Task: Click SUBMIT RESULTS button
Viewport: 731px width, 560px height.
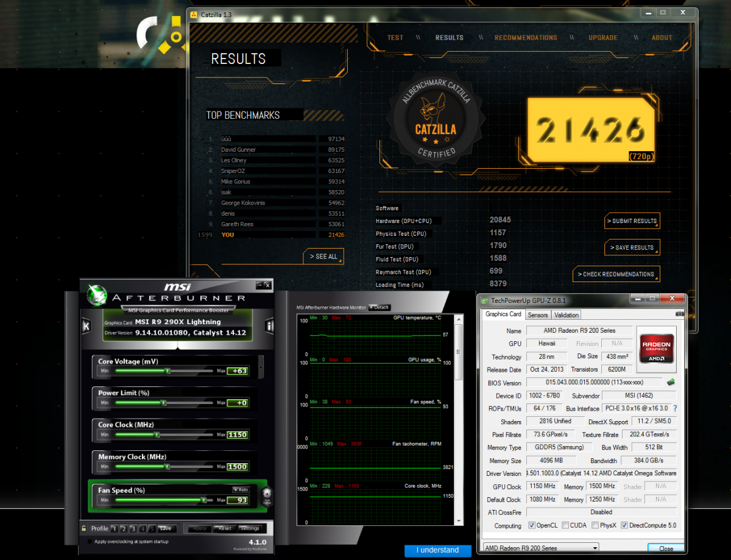Action: (x=632, y=221)
